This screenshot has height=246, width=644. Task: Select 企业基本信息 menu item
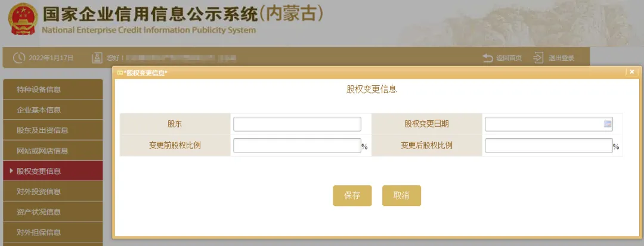[x=39, y=110]
